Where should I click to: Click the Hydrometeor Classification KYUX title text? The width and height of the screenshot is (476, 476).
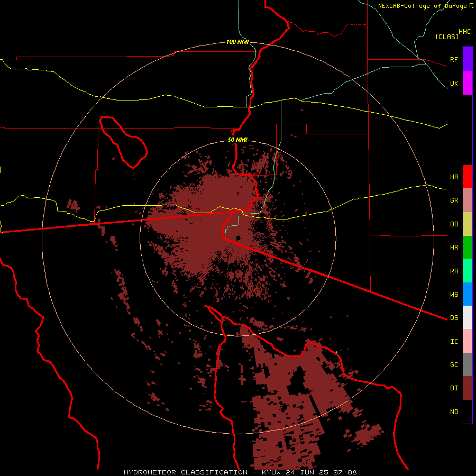240,472
